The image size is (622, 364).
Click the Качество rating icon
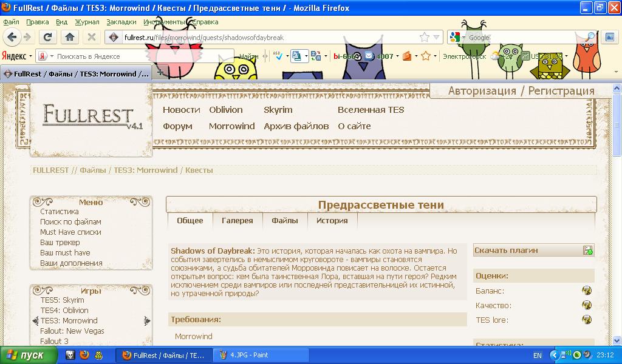(587, 305)
